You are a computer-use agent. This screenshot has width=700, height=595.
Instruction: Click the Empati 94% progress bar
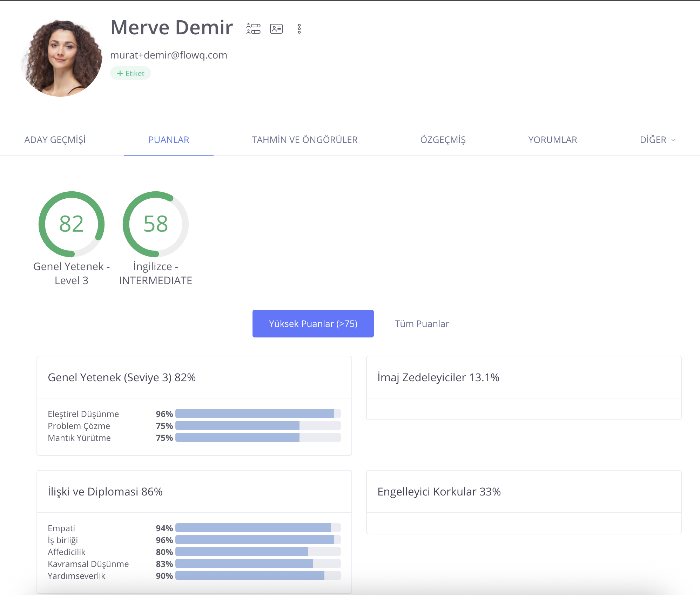[258, 528]
